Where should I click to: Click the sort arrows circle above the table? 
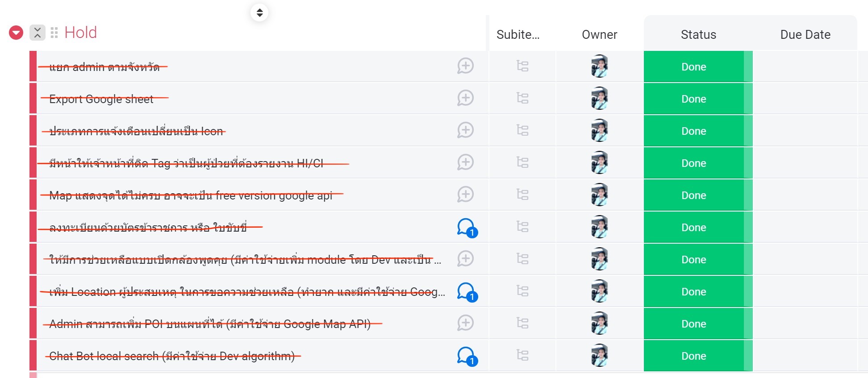click(x=259, y=12)
